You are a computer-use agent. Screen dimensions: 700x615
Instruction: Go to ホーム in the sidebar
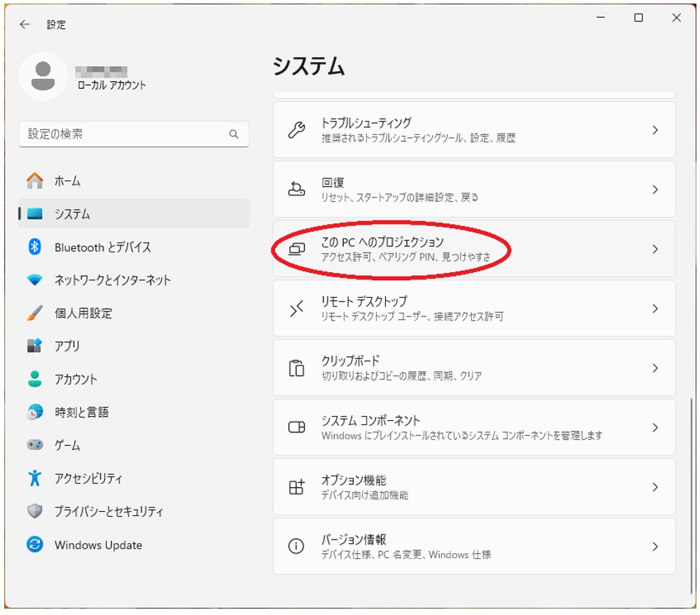point(134,181)
